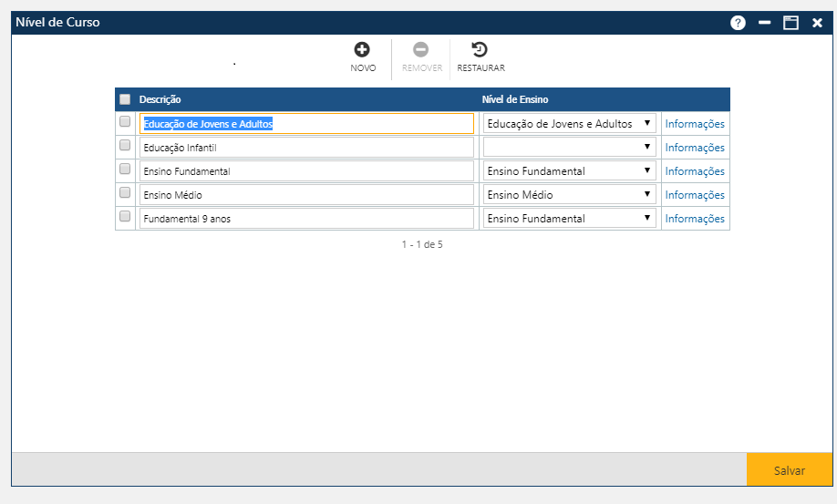Click the Descrição column header

click(160, 99)
